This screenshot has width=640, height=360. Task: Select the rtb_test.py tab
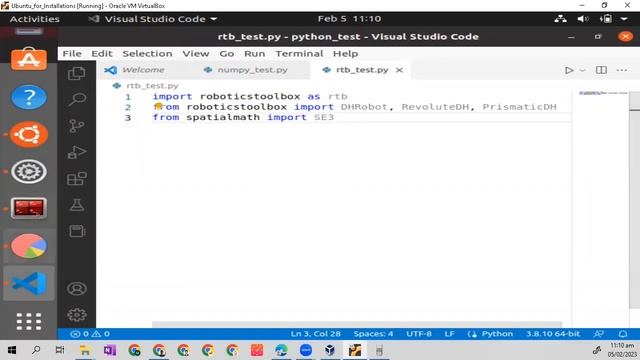click(x=362, y=70)
